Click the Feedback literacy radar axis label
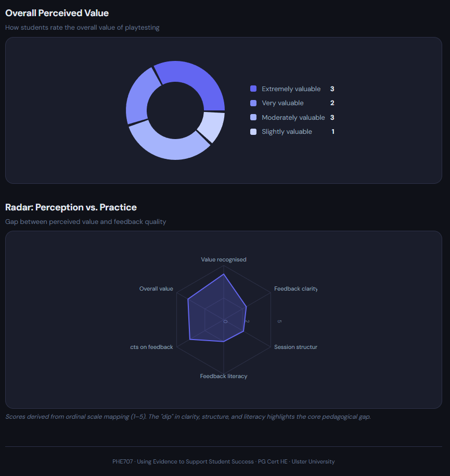This screenshot has height=476, width=450. [x=224, y=376]
